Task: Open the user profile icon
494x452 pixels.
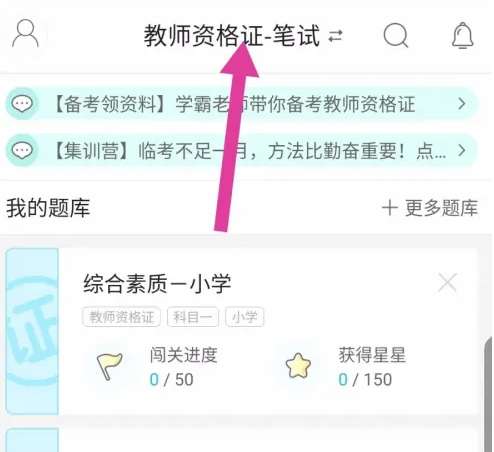Action: point(25,33)
